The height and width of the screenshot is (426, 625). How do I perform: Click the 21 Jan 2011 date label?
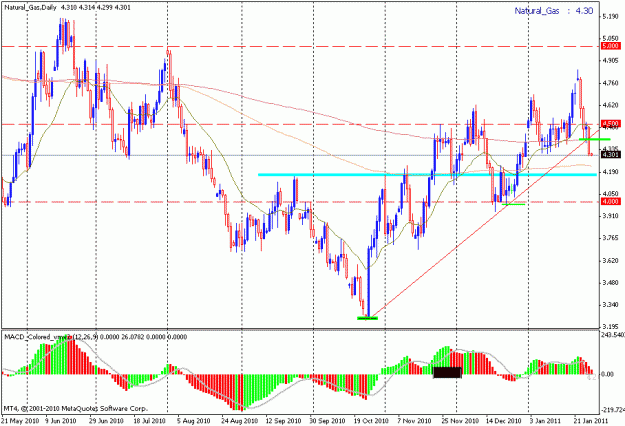tap(591, 421)
